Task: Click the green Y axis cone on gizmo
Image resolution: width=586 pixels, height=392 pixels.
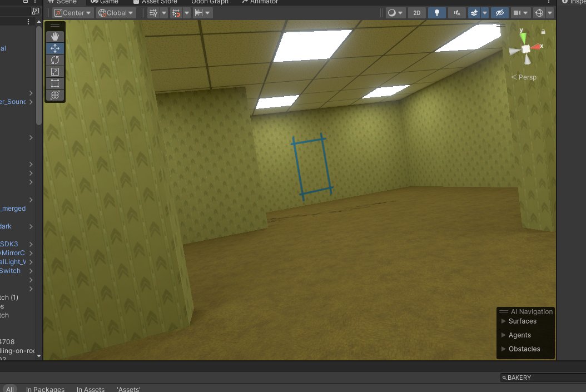Action: click(x=523, y=37)
